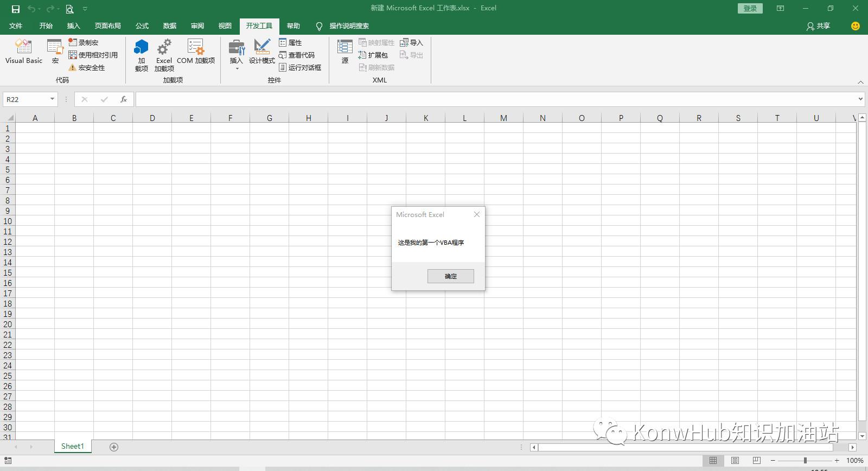Image resolution: width=868 pixels, height=471 pixels.
Task: Close the Microsoft Excel message box
Action: pos(477,214)
